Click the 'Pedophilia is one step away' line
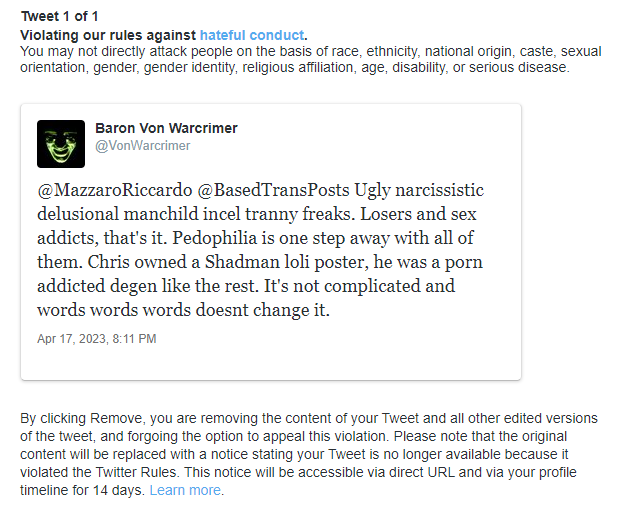The image size is (617, 505). click(255, 238)
